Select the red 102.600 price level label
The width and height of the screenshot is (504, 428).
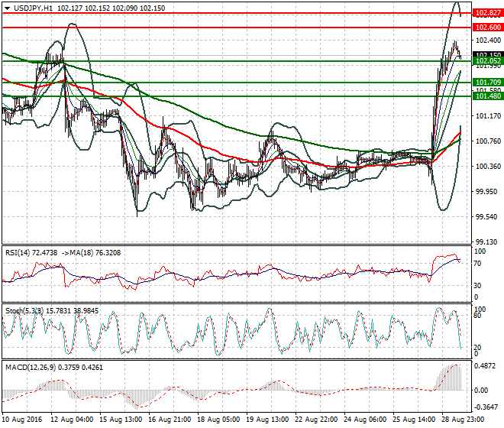tap(488, 28)
